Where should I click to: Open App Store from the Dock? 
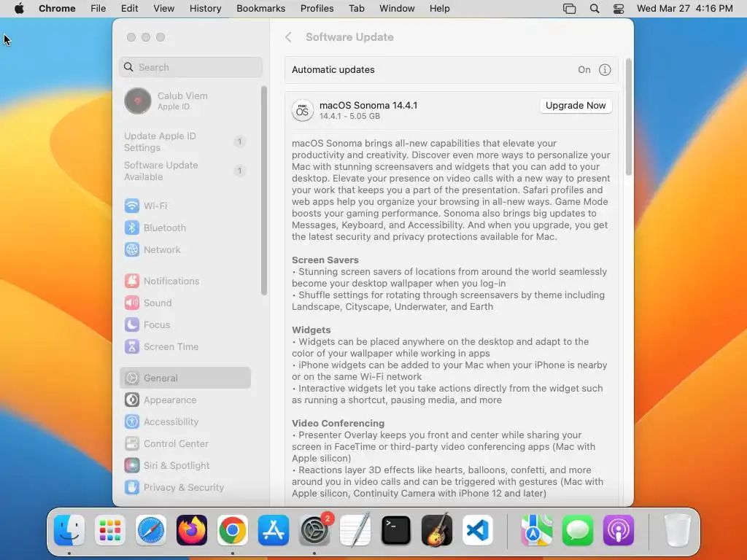coord(274,530)
